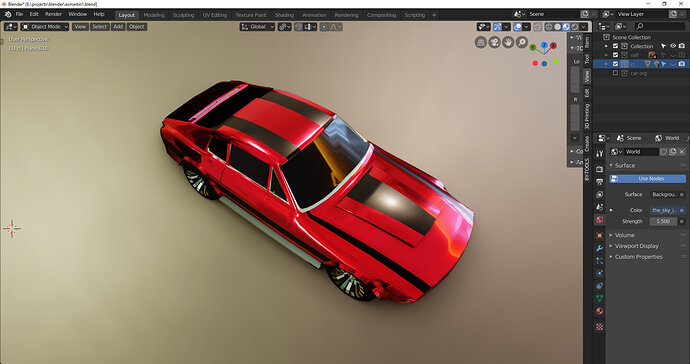The height and width of the screenshot is (364, 690).
Task: Open the editor type selector in viewport header
Action: tap(11, 27)
